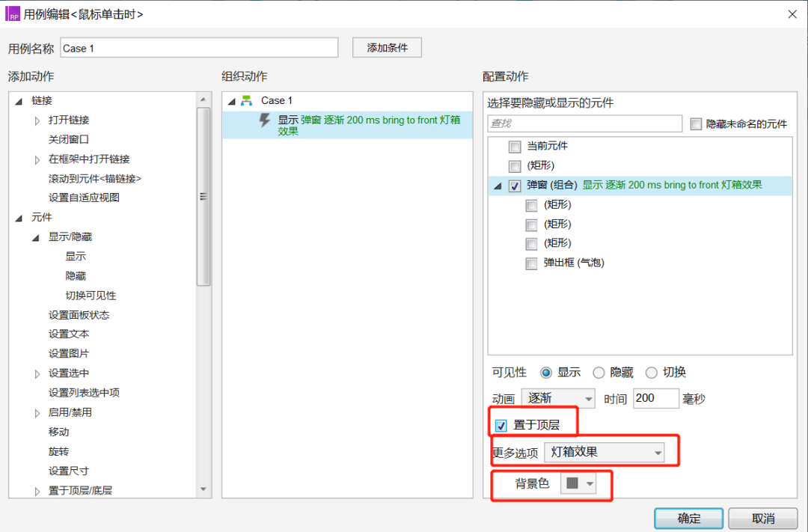Collapse the 链接 tree group
Image resolution: width=808 pixels, height=532 pixels.
(x=19, y=101)
